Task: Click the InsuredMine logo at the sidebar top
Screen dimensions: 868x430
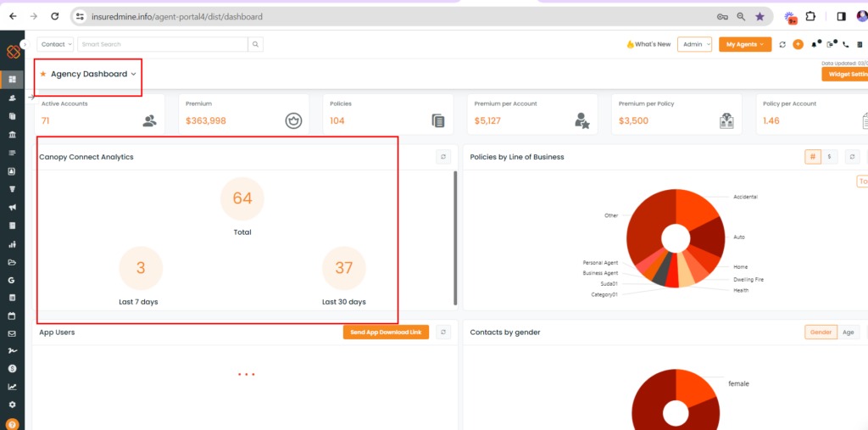Action: pos(14,52)
